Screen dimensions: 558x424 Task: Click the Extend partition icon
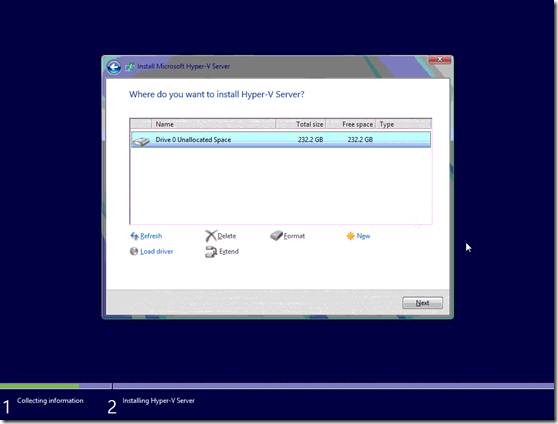pos(211,252)
